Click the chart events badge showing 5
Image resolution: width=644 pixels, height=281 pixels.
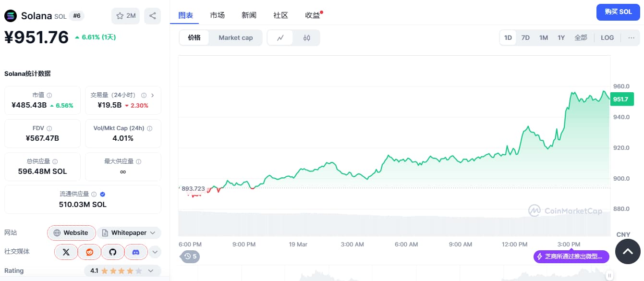click(190, 257)
